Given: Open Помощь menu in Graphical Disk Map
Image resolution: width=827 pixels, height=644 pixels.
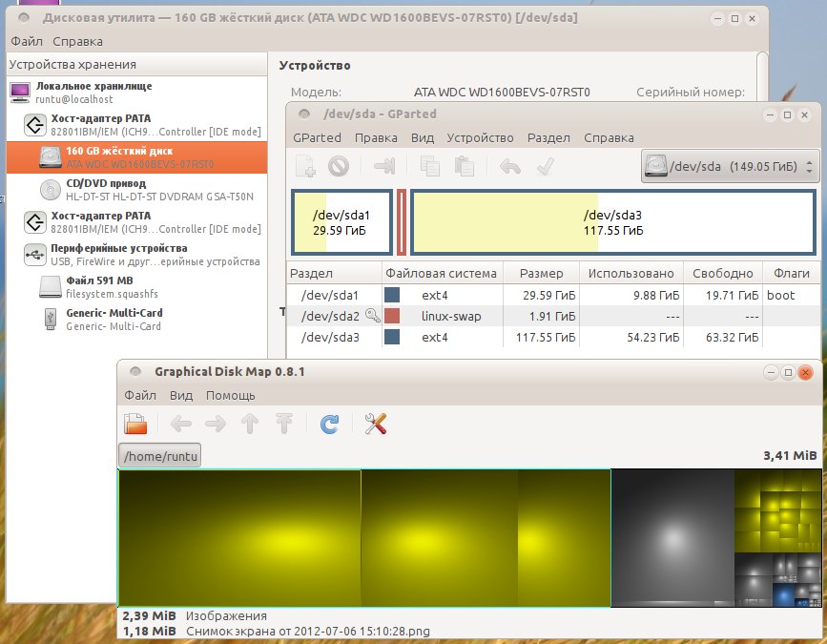Looking at the screenshot, I should [231, 395].
